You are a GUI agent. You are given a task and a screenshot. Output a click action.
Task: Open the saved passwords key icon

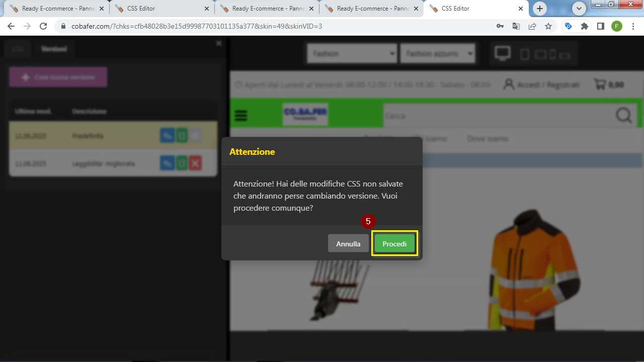point(500,26)
